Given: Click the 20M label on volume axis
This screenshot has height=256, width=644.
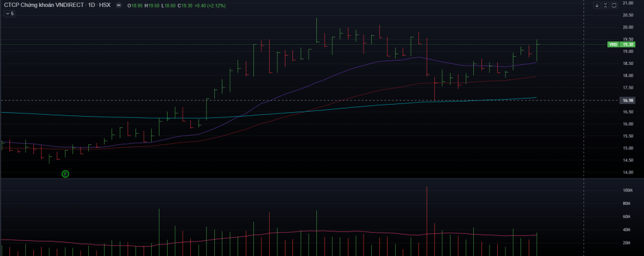Looking at the screenshot, I should coord(627,243).
